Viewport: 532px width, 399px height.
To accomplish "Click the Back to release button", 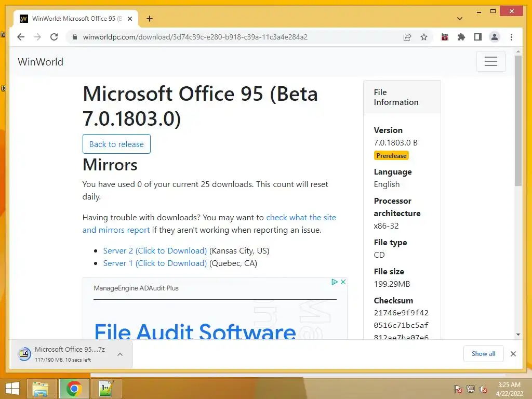I will [116, 144].
